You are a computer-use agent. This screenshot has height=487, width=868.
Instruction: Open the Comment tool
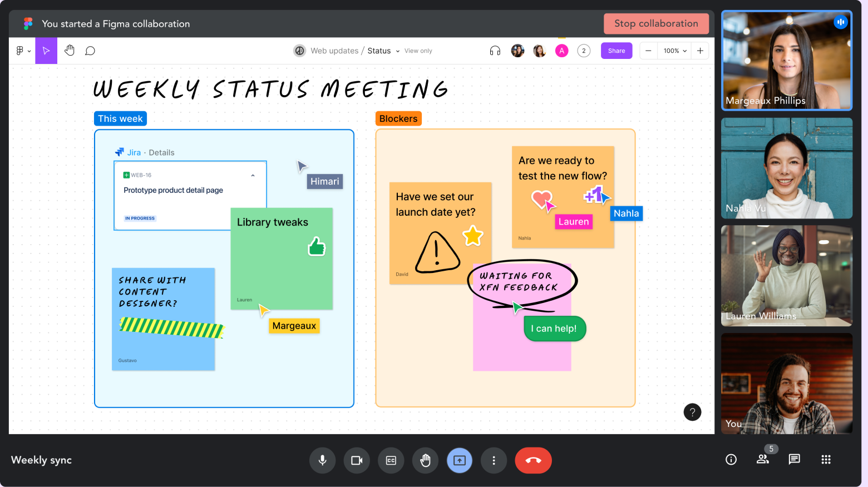[x=90, y=51]
